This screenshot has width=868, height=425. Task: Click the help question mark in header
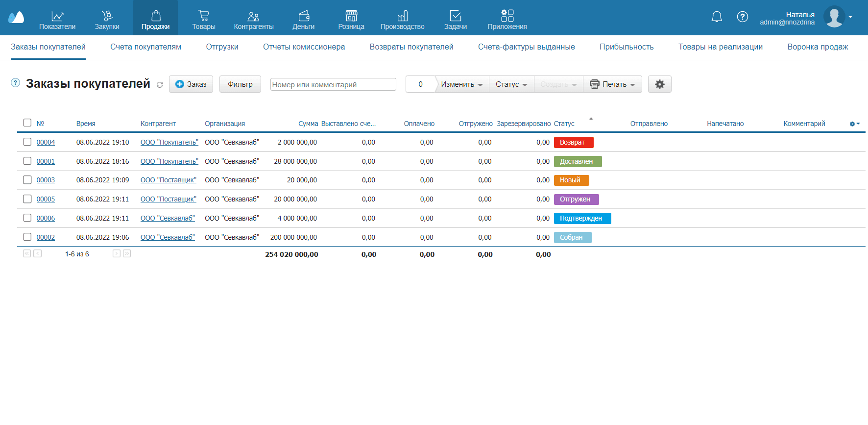742,17
